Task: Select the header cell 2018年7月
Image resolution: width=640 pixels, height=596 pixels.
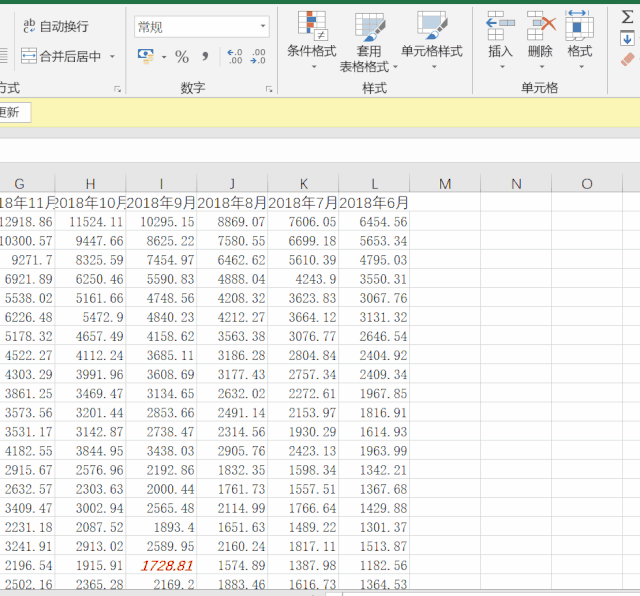Action: pos(303,202)
